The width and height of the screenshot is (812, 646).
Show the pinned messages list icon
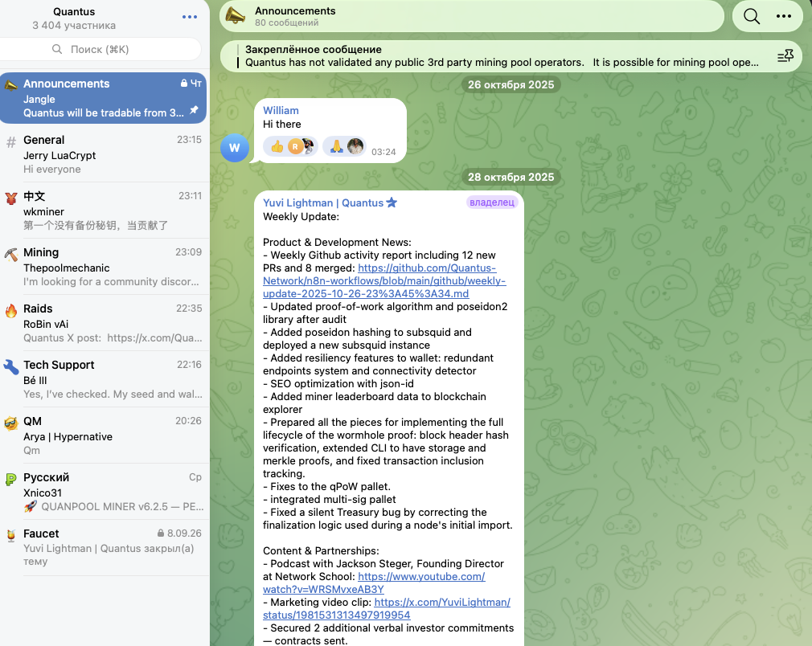click(x=785, y=56)
